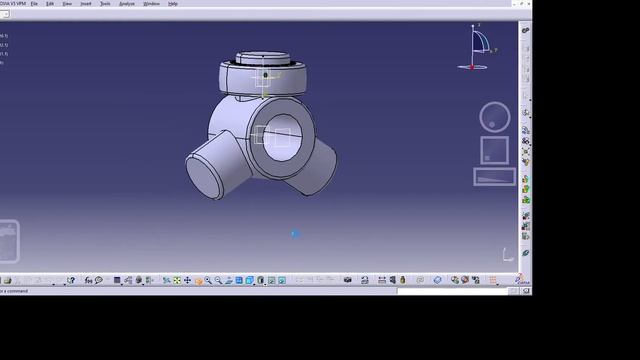Open the Edit menu
The width and height of the screenshot is (640, 360).
point(50,4)
